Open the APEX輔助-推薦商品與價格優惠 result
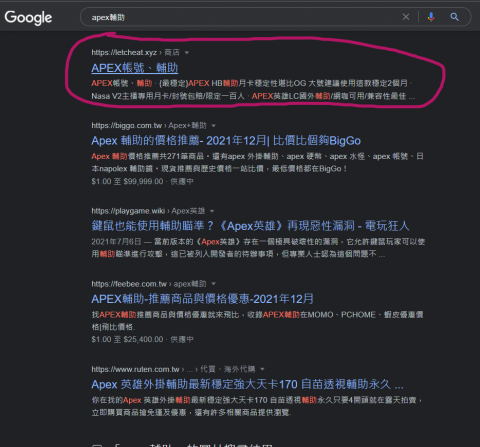The image size is (480, 447). point(202,299)
